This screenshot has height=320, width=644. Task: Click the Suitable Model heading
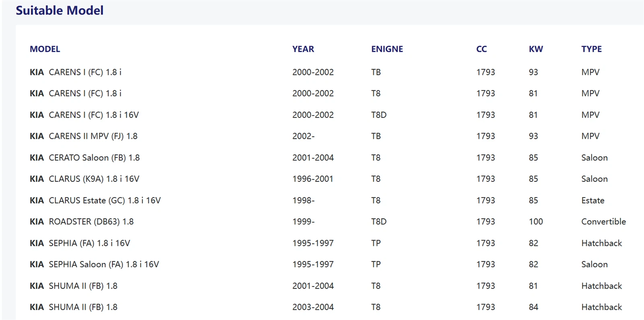click(60, 10)
